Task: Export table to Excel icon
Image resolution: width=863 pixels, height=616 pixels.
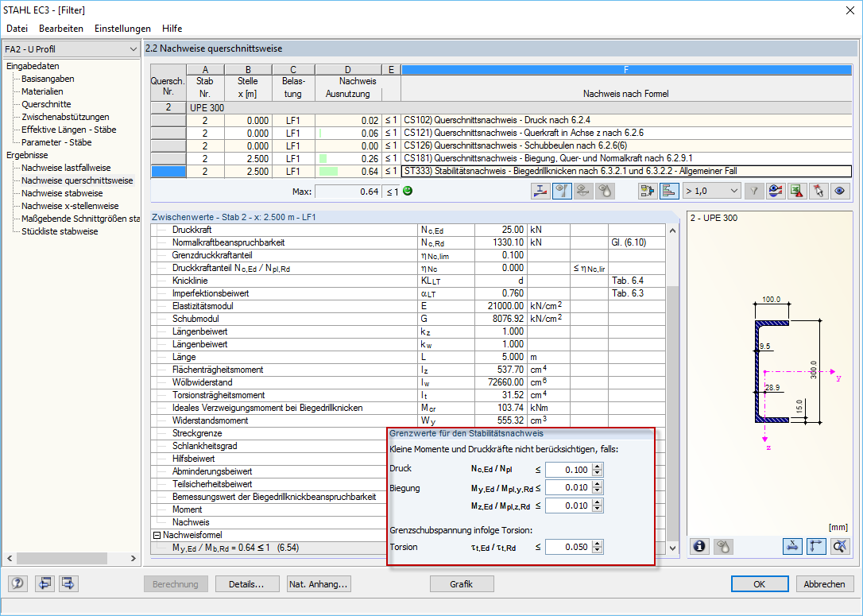Action: pyautogui.click(x=796, y=191)
